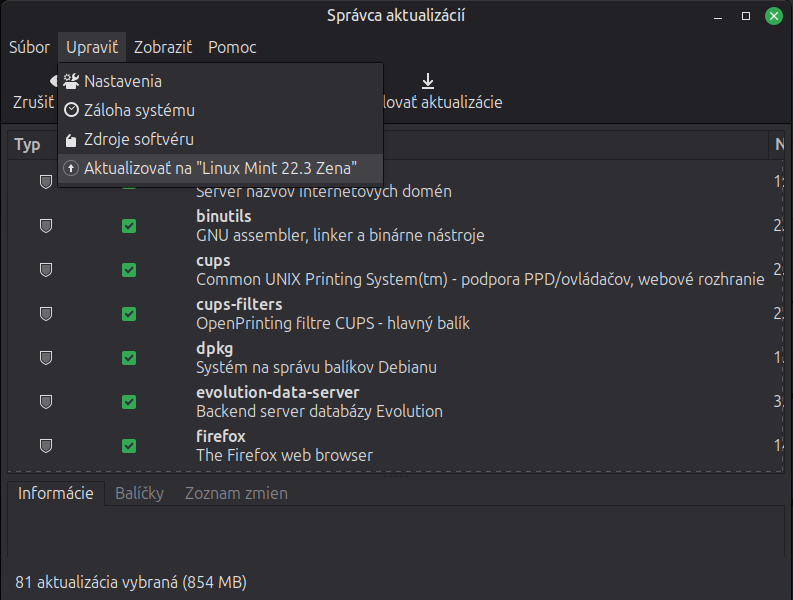Open the Zobraziť menu
The height and width of the screenshot is (600, 793).
coord(163,47)
